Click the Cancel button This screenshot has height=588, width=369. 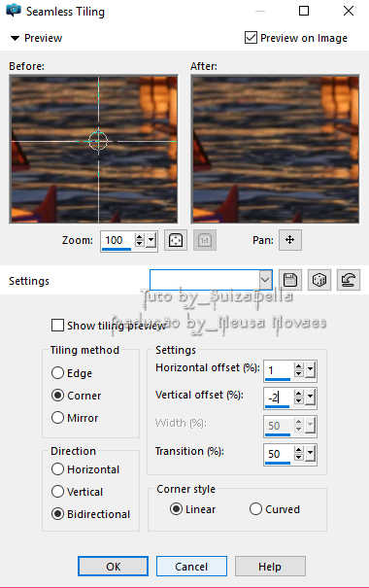(191, 566)
